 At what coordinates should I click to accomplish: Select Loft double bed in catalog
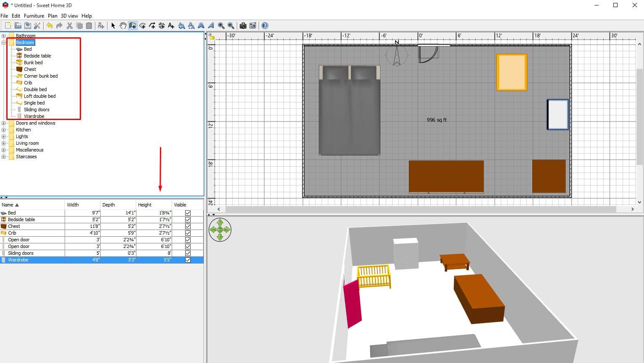tap(39, 96)
